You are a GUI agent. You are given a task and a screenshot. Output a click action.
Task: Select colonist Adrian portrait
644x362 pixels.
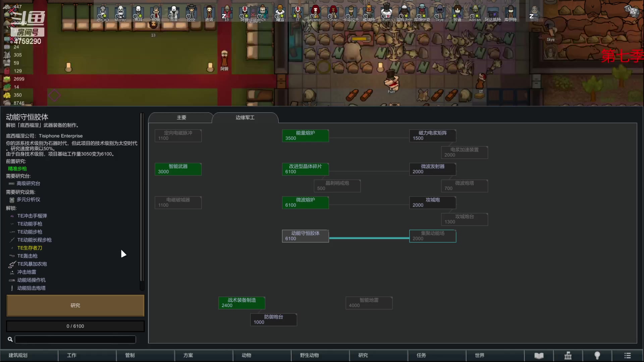point(475,13)
